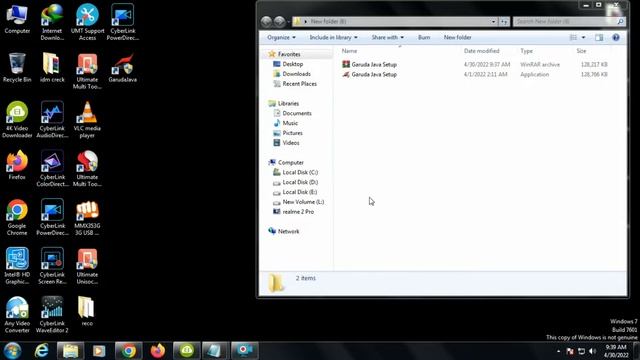
Task: Open the Recycle Bin
Action: [x=17, y=68]
